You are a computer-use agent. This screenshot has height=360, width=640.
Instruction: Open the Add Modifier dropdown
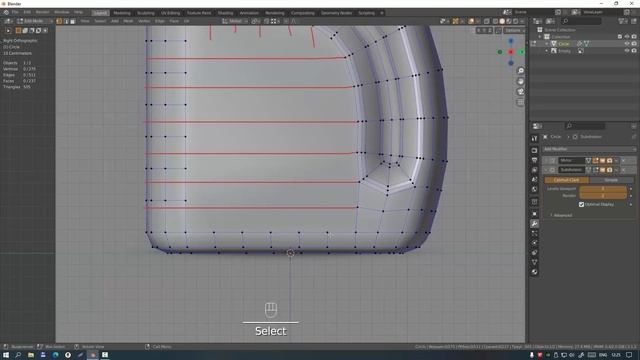pos(589,149)
